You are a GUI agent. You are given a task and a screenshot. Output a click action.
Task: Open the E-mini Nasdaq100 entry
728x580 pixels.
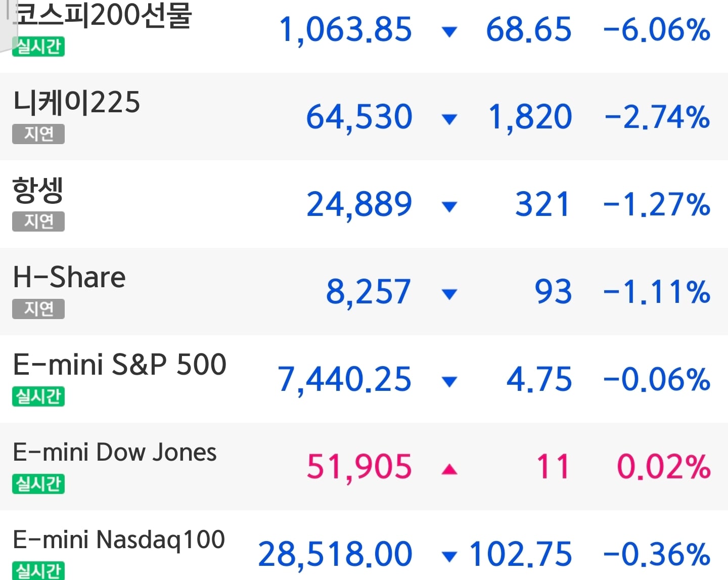(364, 545)
